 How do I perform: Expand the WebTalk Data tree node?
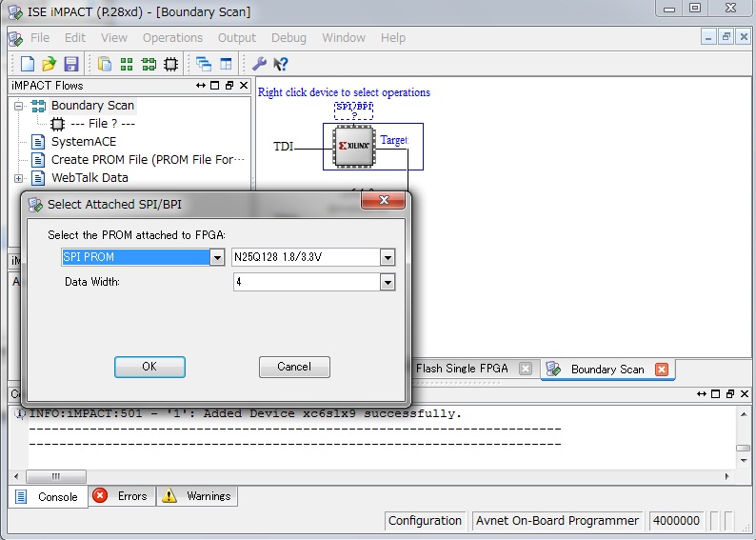pyautogui.click(x=18, y=178)
